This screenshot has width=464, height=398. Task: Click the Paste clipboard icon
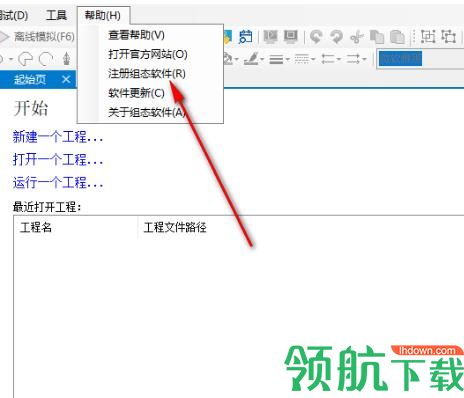point(397,37)
